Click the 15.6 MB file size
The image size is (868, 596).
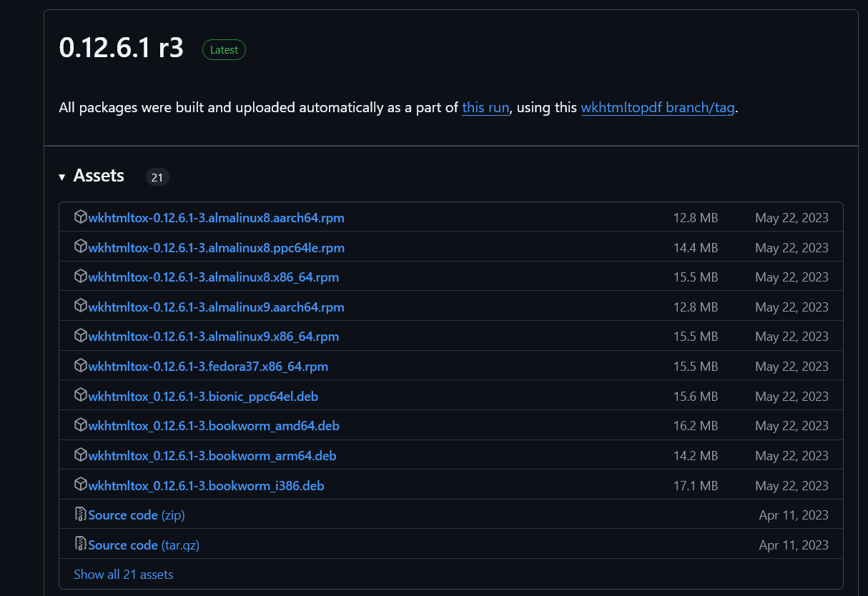(696, 397)
